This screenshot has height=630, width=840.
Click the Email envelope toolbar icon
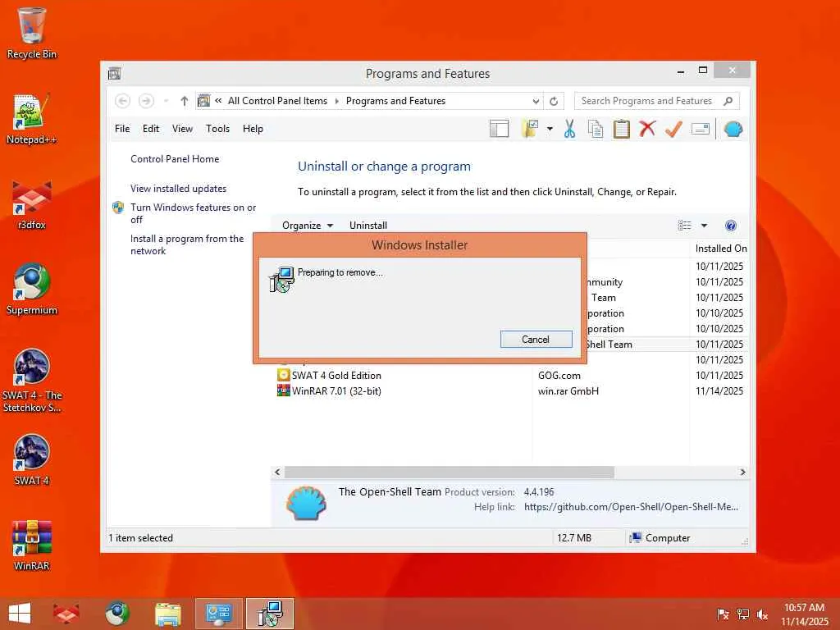coord(701,129)
